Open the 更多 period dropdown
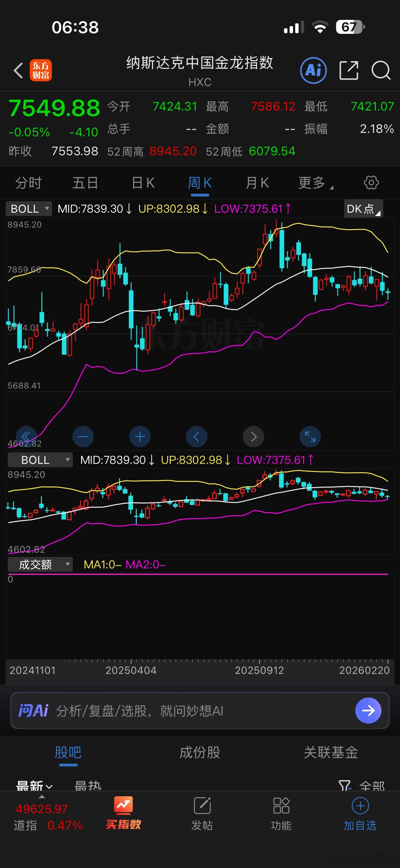The width and height of the screenshot is (400, 868). click(316, 183)
